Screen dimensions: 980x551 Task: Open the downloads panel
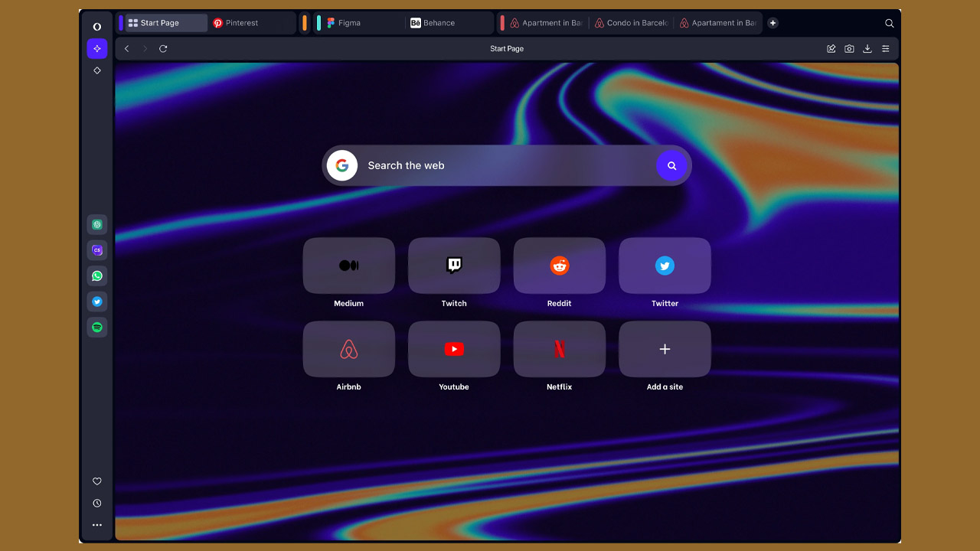867,49
